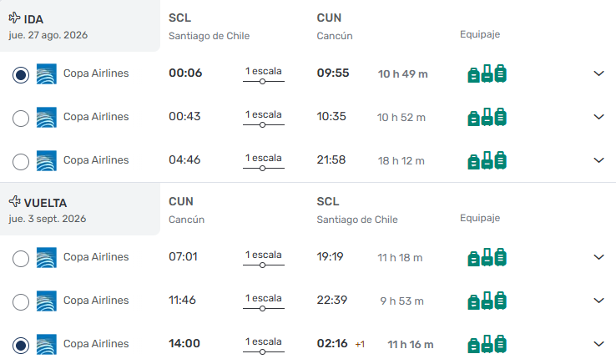Click baggage icons for 14:00 return flight

pos(487,344)
